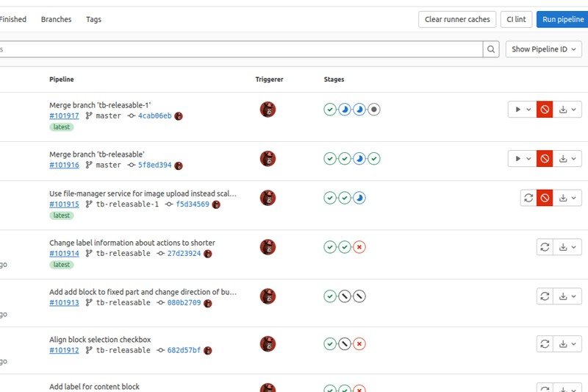Click the search magnifier icon
The image size is (588, 392).
[x=491, y=49]
